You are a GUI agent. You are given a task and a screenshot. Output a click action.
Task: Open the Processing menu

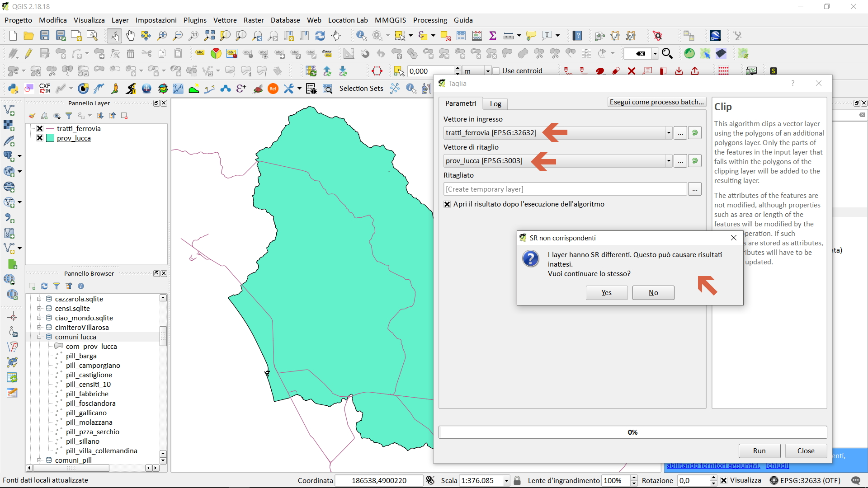[429, 20]
